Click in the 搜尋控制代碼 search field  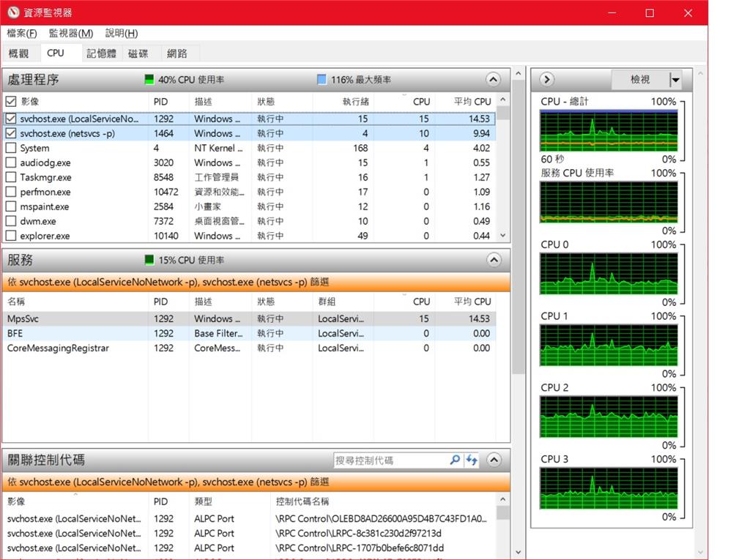391,460
